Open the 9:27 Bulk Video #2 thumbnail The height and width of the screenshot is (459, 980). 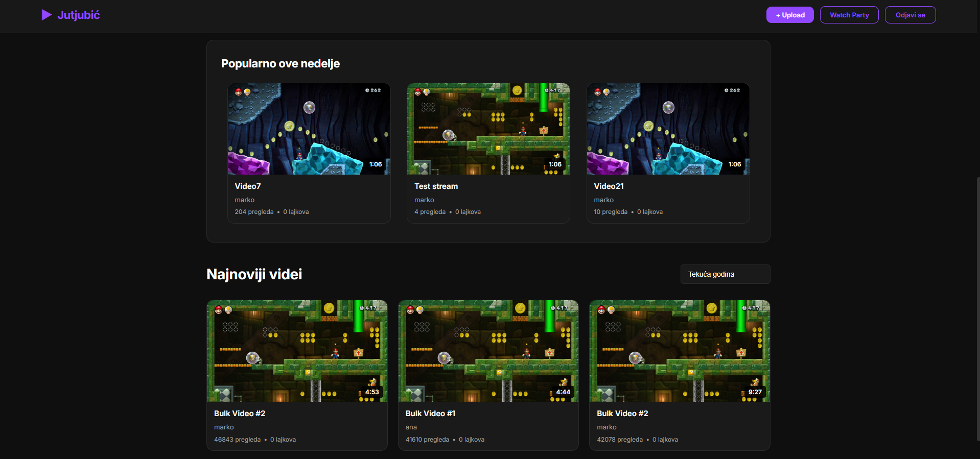(x=680, y=351)
